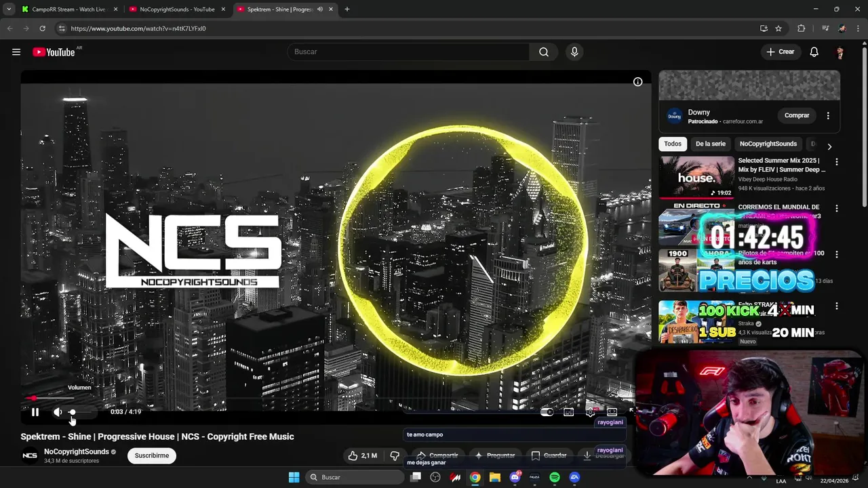
Task: Open menu for Pilotos karts video
Action: point(837,255)
